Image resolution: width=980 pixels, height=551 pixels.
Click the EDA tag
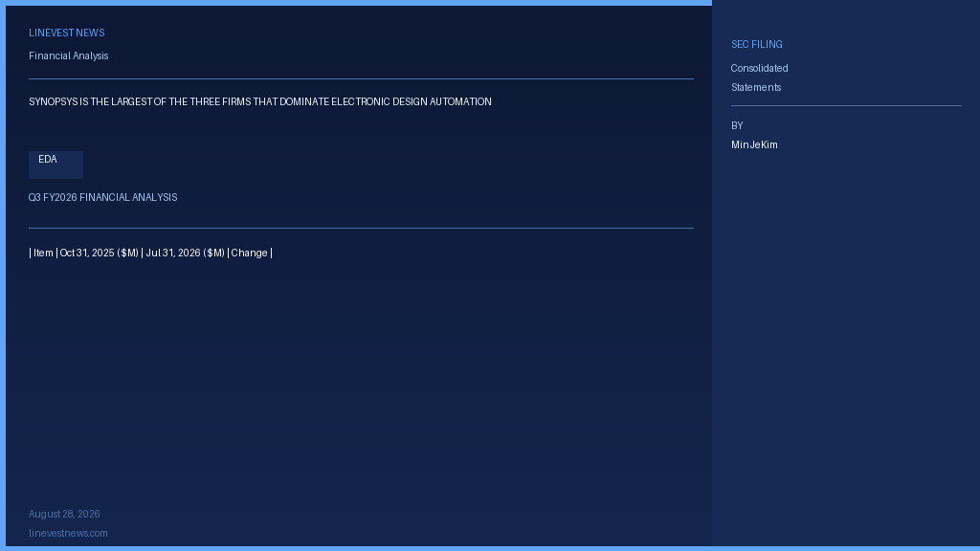(56, 165)
